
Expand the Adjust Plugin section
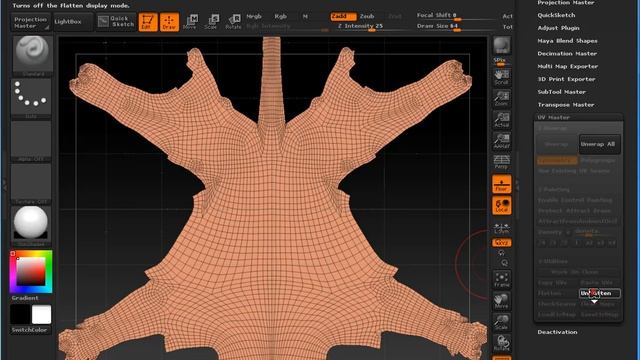[558, 28]
